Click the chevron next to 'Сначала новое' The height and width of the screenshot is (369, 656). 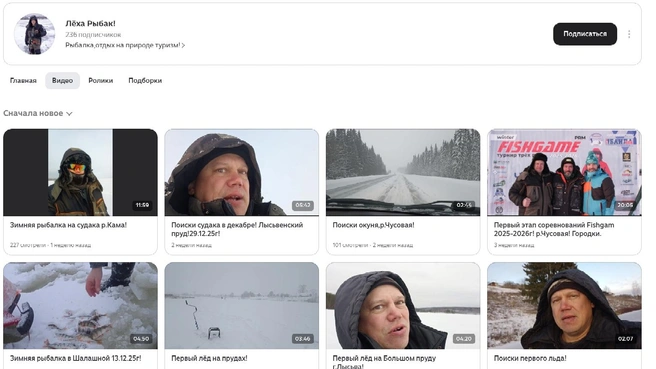point(69,114)
